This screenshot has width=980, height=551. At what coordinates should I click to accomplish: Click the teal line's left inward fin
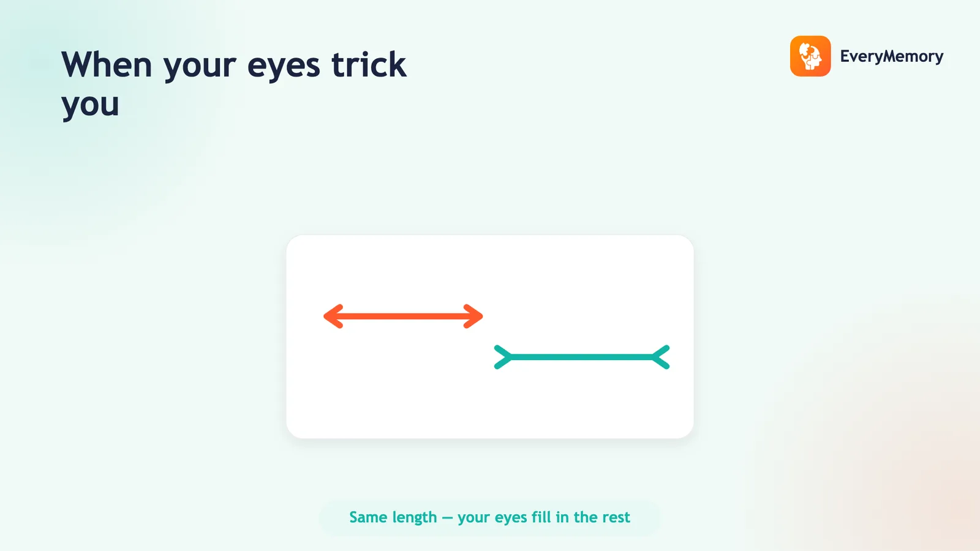click(503, 357)
